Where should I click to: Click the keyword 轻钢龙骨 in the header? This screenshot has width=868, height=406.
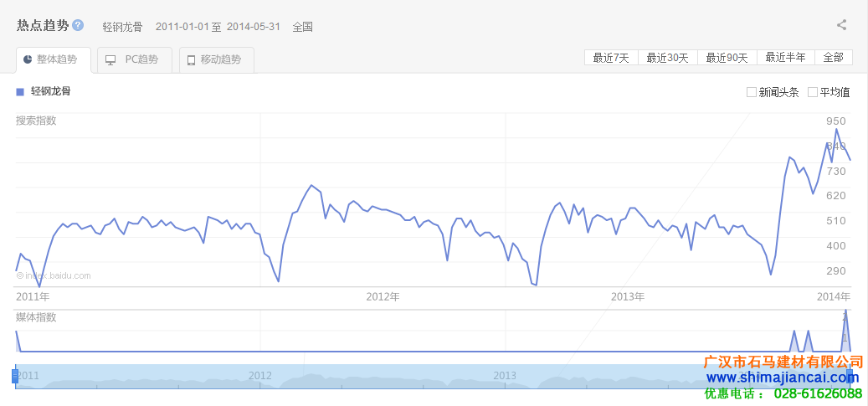(x=122, y=27)
